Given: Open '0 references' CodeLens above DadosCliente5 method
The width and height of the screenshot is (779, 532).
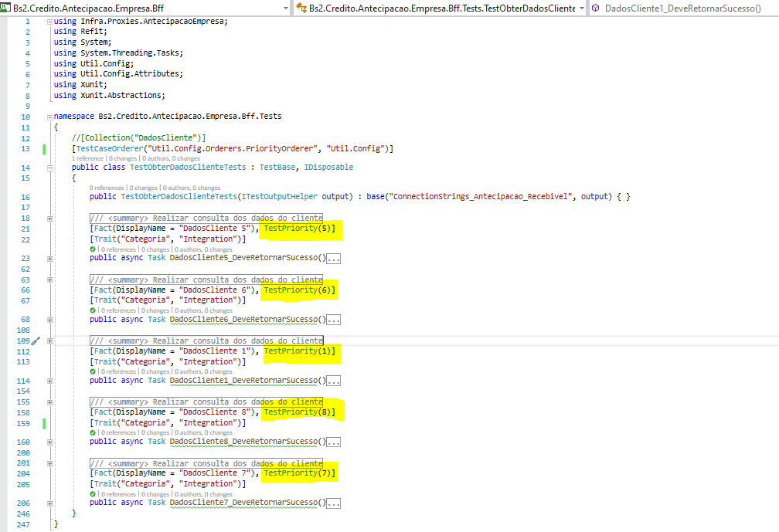Looking at the screenshot, I should coord(119,249).
